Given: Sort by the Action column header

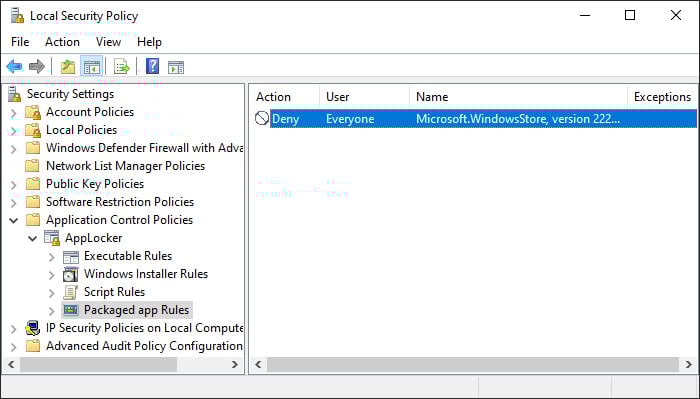Looking at the screenshot, I should pyautogui.click(x=284, y=97).
